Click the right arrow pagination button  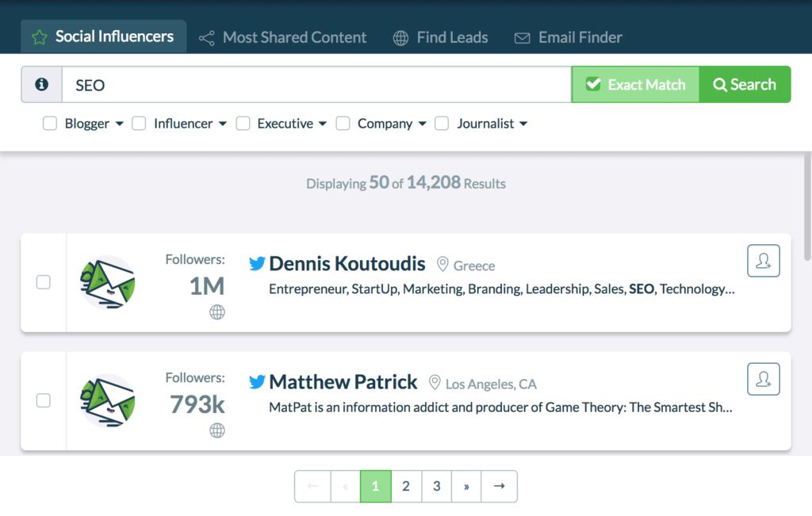click(500, 487)
